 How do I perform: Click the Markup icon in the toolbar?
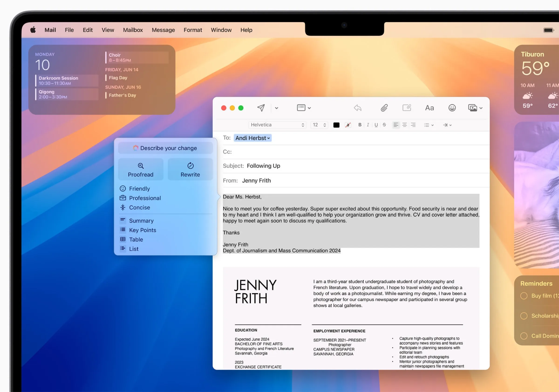point(407,108)
